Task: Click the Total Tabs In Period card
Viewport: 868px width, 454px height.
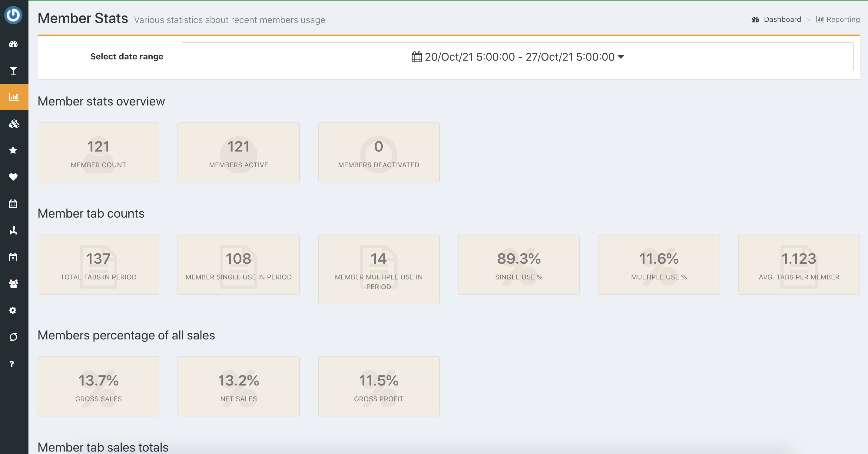Action: 98,265
